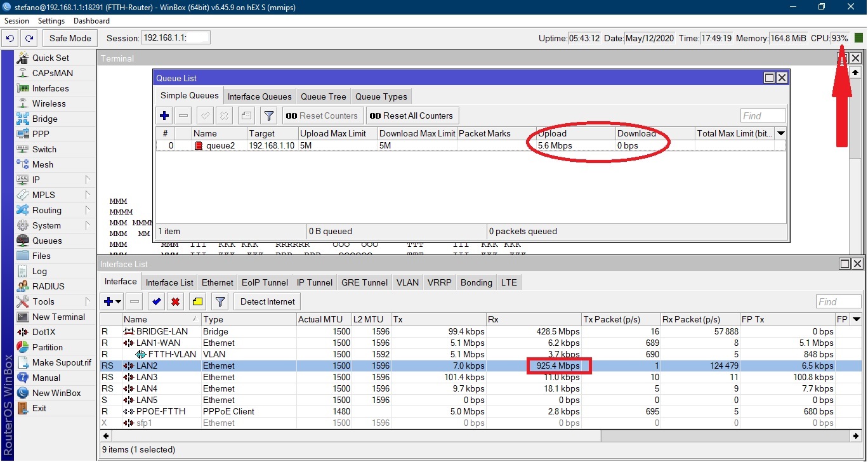This screenshot has width=868, height=462.
Task: Switch to the Interface Queues tab
Action: [x=260, y=96]
